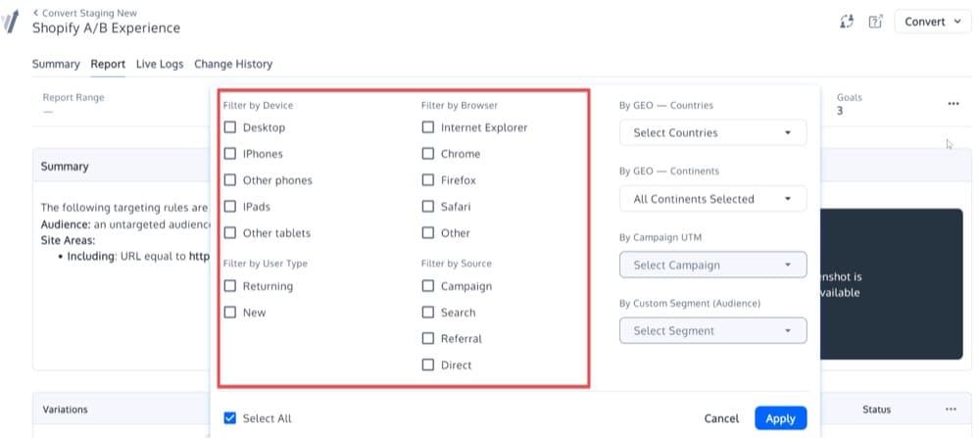This screenshot has width=980, height=438.
Task: Check the Referral source filter
Action: click(428, 339)
